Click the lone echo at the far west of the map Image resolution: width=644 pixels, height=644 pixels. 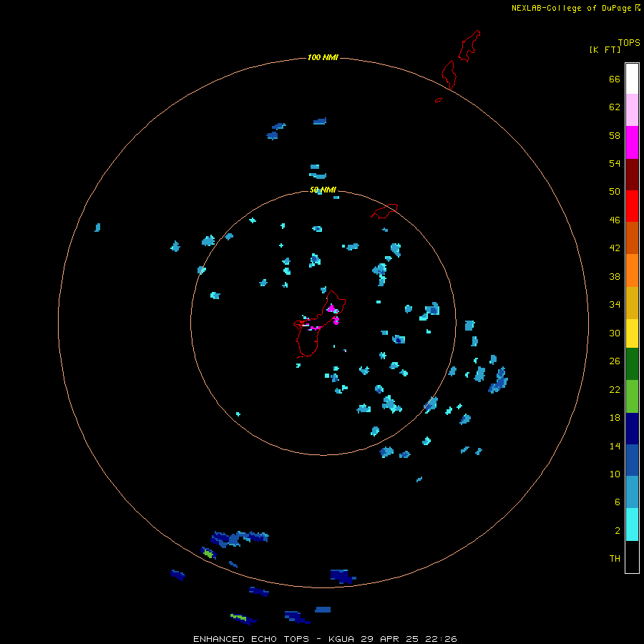[x=97, y=228]
